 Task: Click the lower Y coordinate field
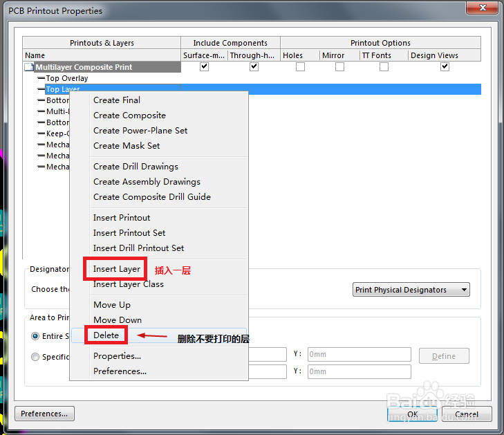click(x=360, y=371)
